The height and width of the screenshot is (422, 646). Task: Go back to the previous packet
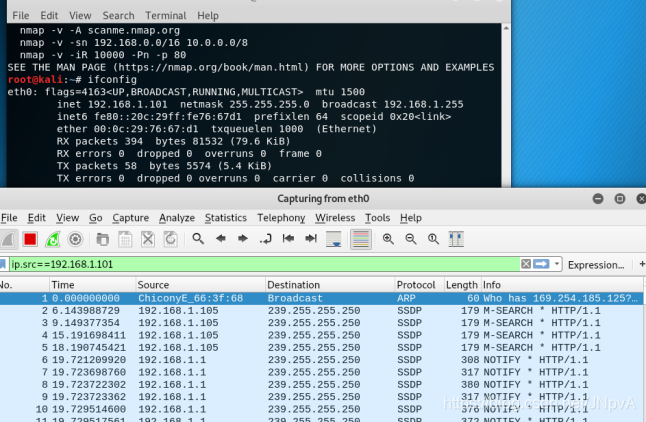coord(221,239)
